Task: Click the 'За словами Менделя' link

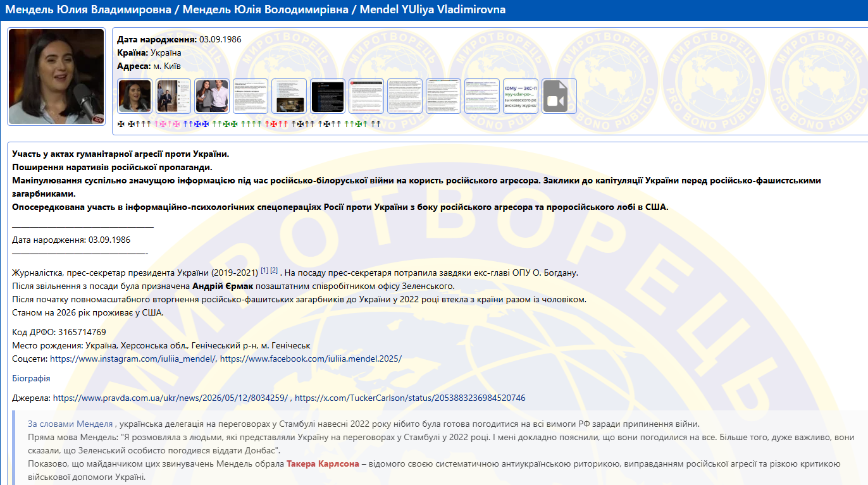Action: click(70, 424)
